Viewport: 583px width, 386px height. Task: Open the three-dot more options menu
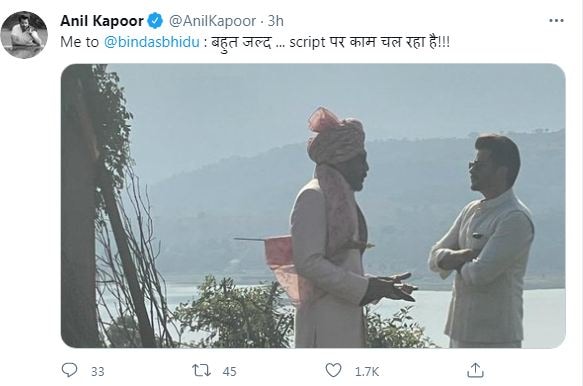click(x=556, y=20)
